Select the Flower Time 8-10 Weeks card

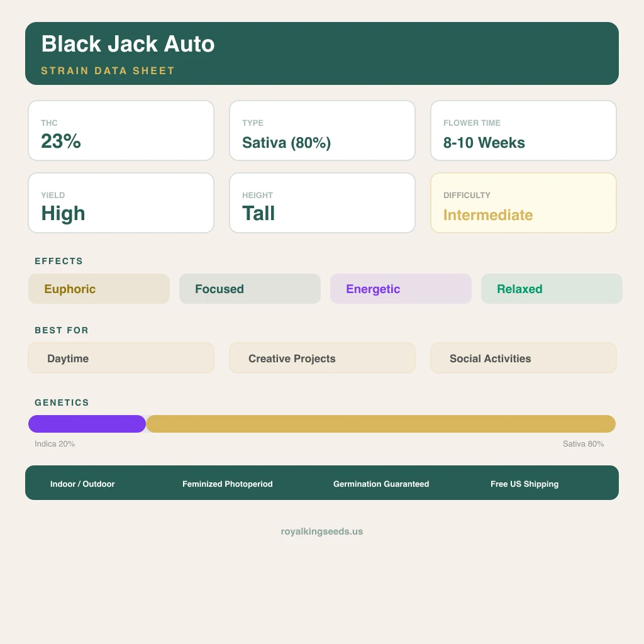click(x=523, y=131)
